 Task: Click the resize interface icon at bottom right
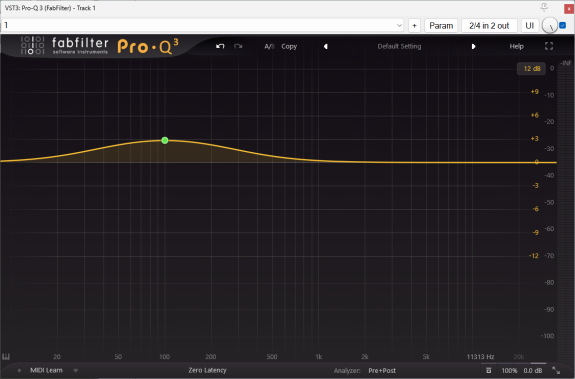556,371
